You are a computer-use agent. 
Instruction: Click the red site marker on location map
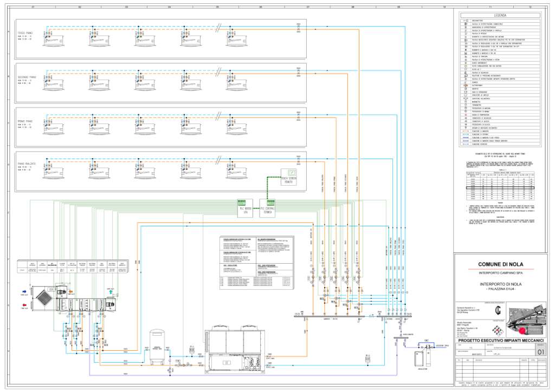pyautogui.click(x=522, y=329)
